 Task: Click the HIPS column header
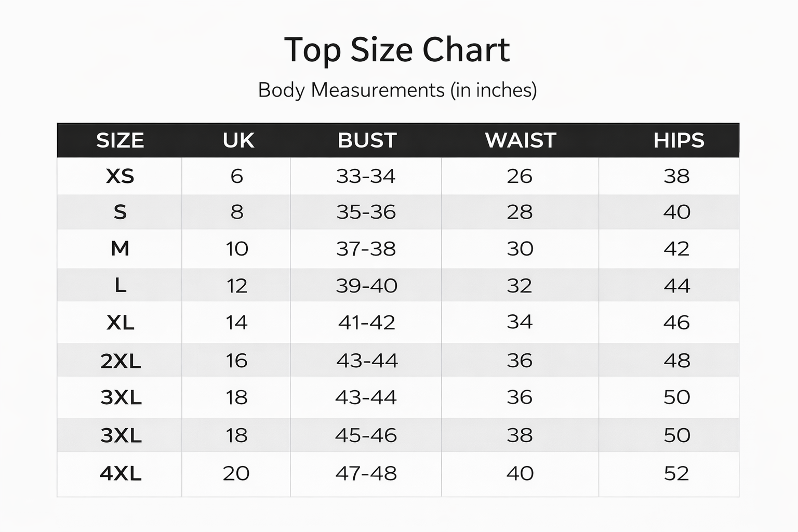coord(679,141)
